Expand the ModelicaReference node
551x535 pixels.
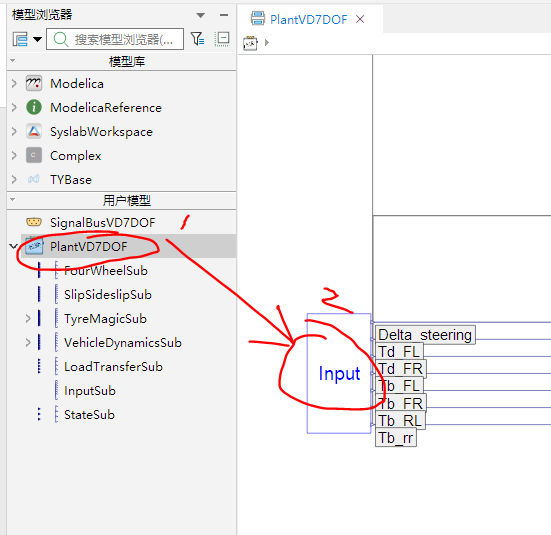pyautogui.click(x=14, y=108)
